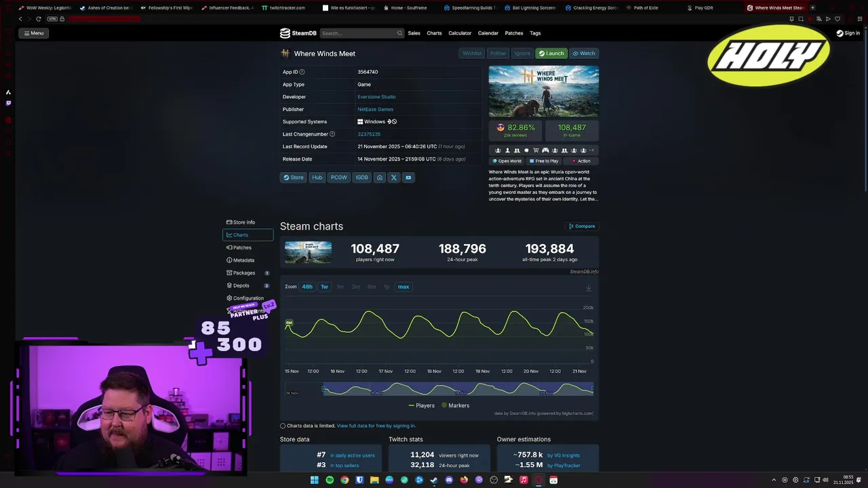The width and height of the screenshot is (868, 488).
Task: Click the browser reload icon
Action: (x=38, y=19)
